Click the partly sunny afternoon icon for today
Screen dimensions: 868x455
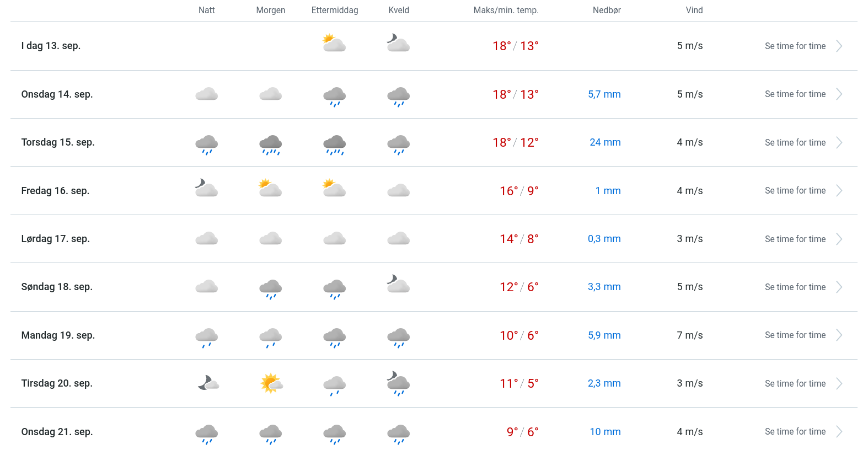click(334, 44)
